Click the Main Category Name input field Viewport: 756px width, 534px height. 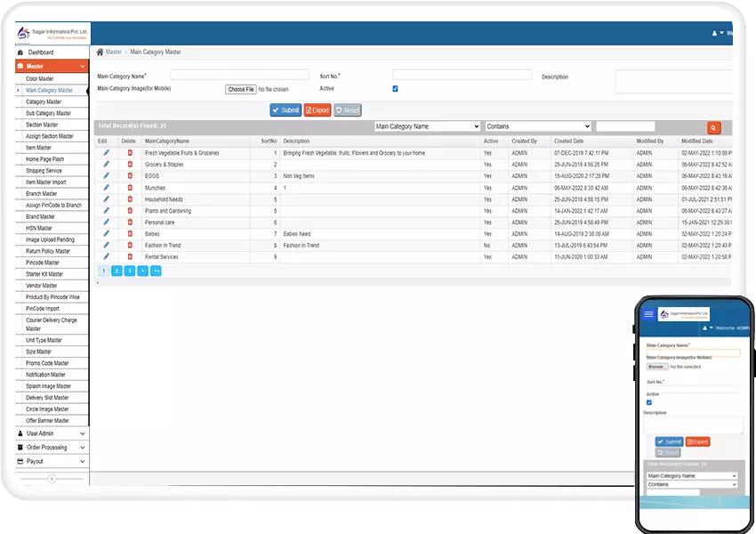point(239,75)
